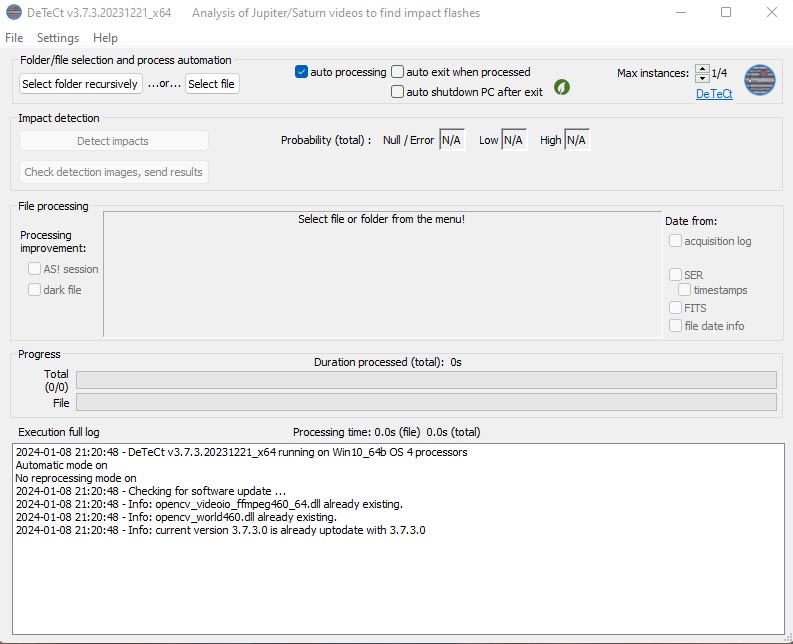Image resolution: width=793 pixels, height=644 pixels.
Task: Click log line 'current version 3.7.3.0'
Action: click(221, 530)
